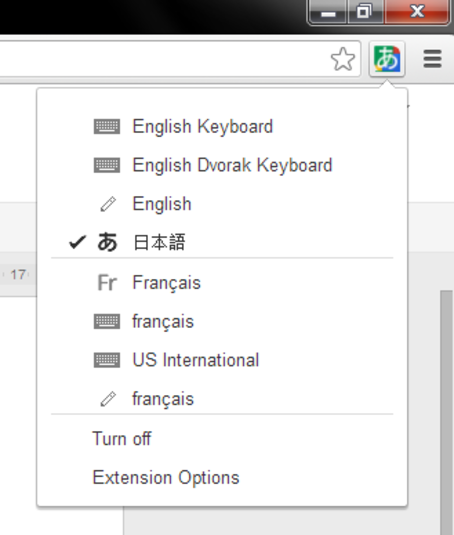Select English Dvorak Keyboard option
The image size is (454, 535).
[x=222, y=165]
